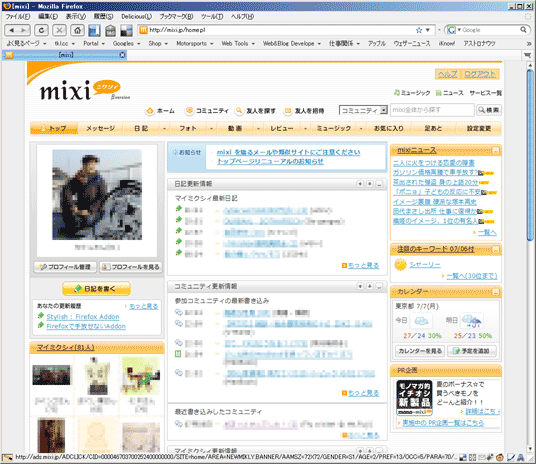536x464 pixels.
Task: Open the コミュニティ navigation icon link
Action: [207, 111]
